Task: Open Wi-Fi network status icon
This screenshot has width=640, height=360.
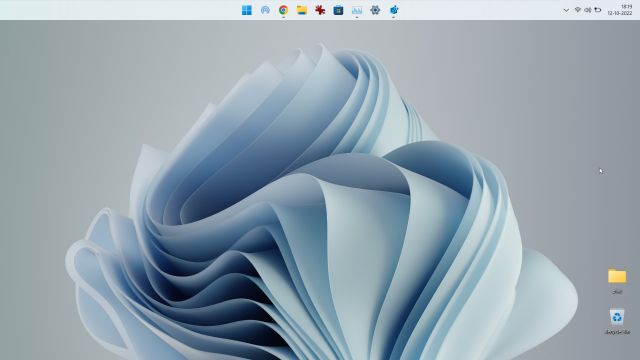Action: click(x=578, y=10)
